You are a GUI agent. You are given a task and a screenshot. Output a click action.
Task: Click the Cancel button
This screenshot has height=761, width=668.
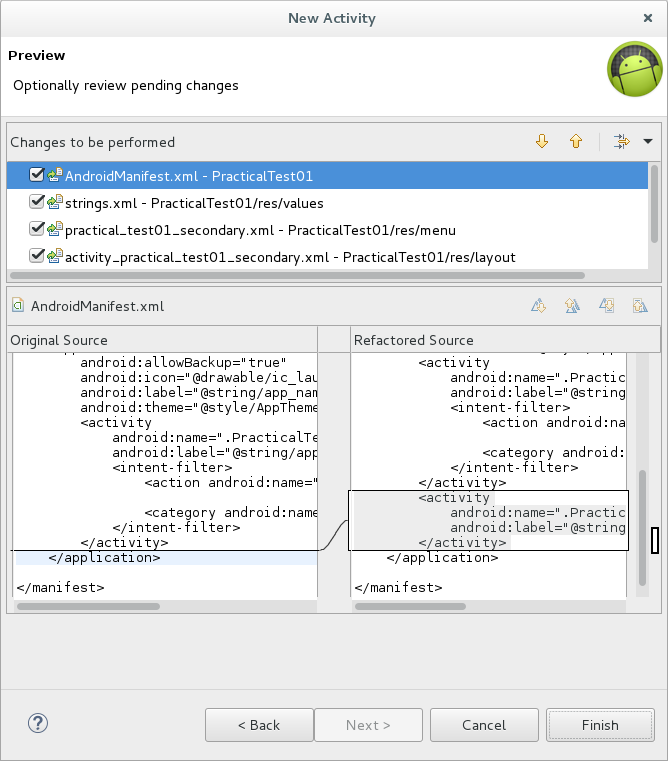(x=484, y=725)
